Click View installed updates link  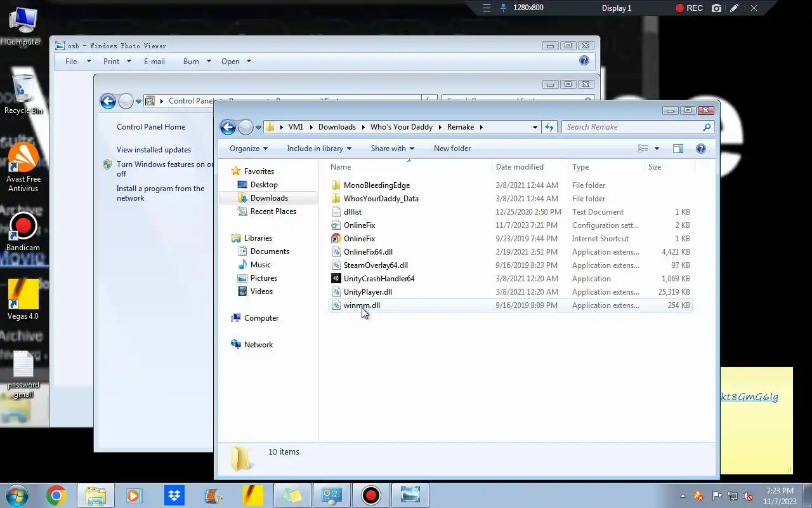coord(154,150)
